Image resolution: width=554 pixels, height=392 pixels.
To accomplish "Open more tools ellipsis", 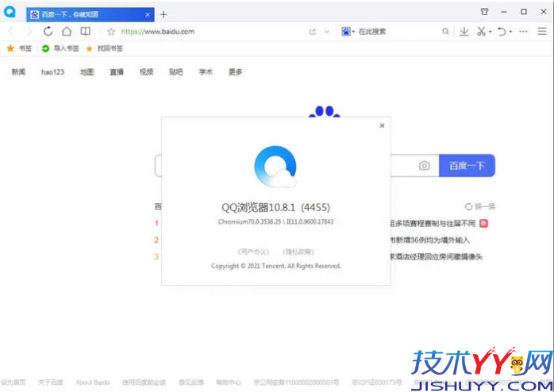I will (x=523, y=32).
